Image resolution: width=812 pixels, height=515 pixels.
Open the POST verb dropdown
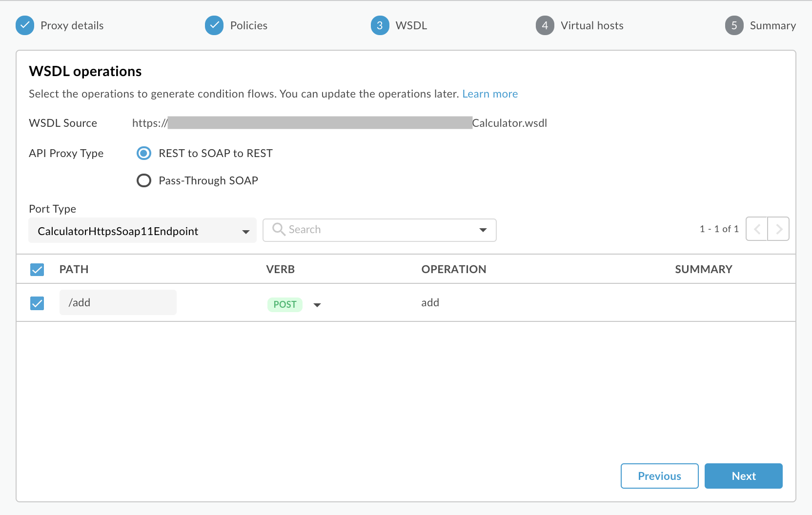coord(317,305)
